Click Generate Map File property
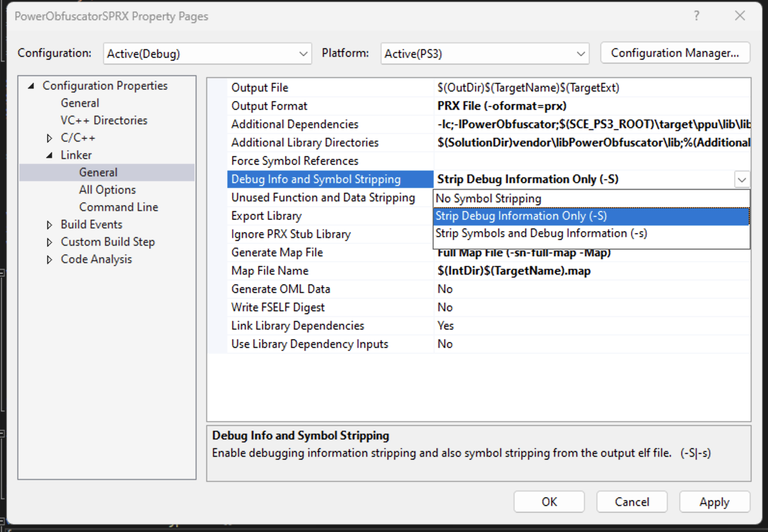Viewport: 768px width, 532px height. tap(277, 253)
